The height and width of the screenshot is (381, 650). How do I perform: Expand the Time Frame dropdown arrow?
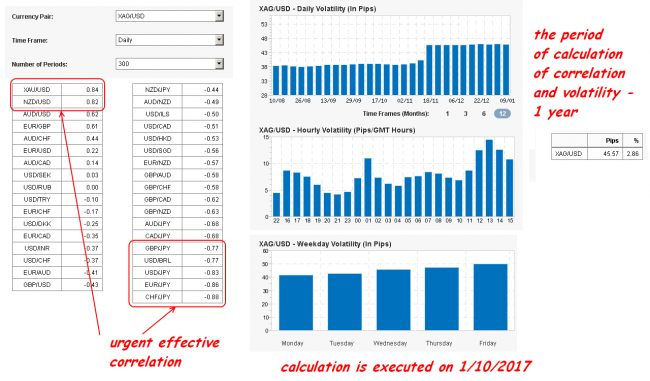[219, 40]
